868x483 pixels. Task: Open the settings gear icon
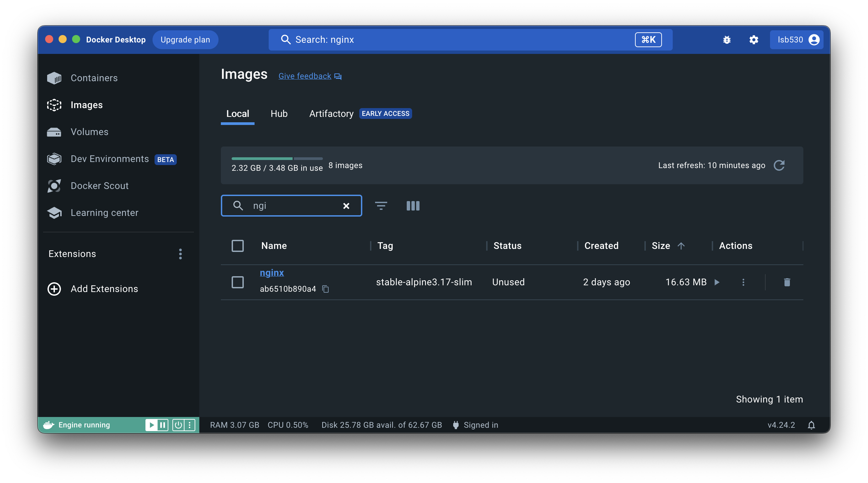pos(754,40)
